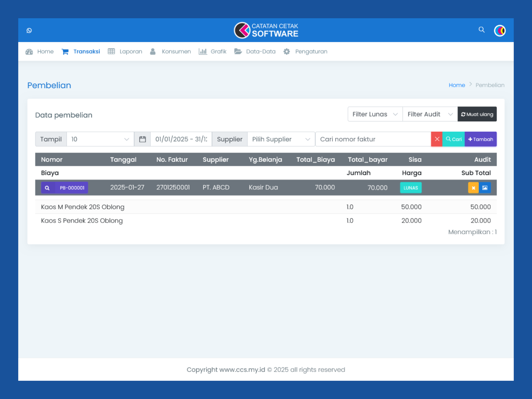This screenshot has height=399, width=532.
Task: Click the Sisa column header
Action: 415,160
